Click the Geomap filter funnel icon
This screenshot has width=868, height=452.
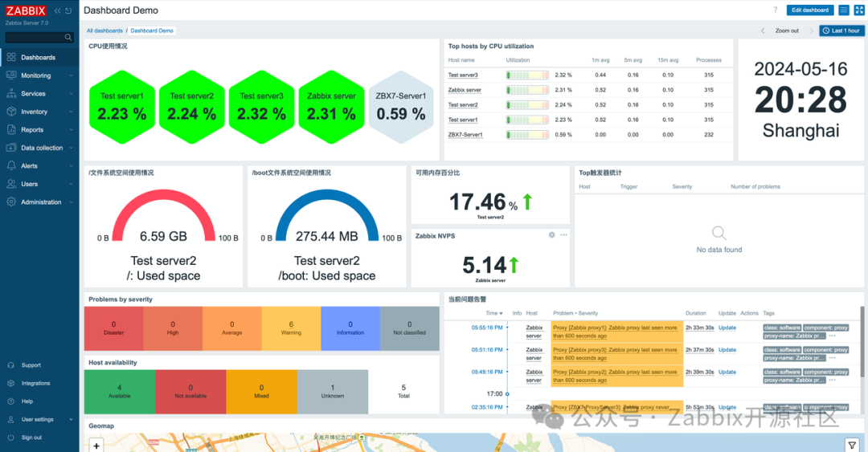click(852, 445)
